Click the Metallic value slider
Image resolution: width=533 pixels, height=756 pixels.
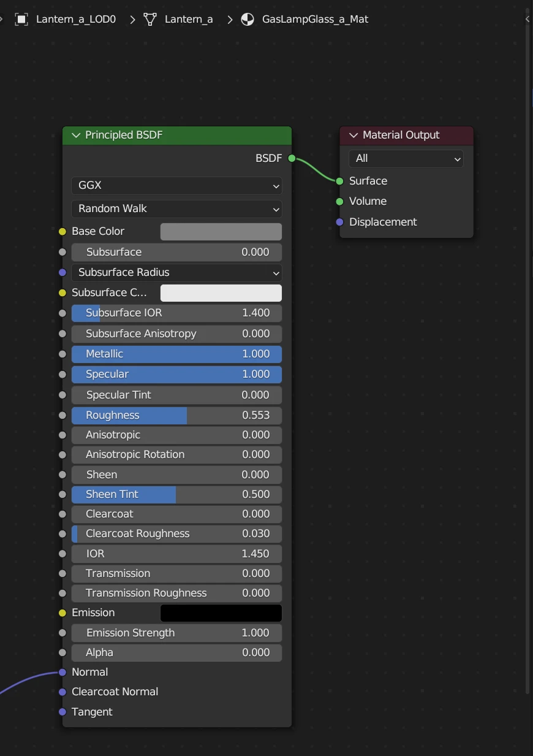[x=176, y=354]
